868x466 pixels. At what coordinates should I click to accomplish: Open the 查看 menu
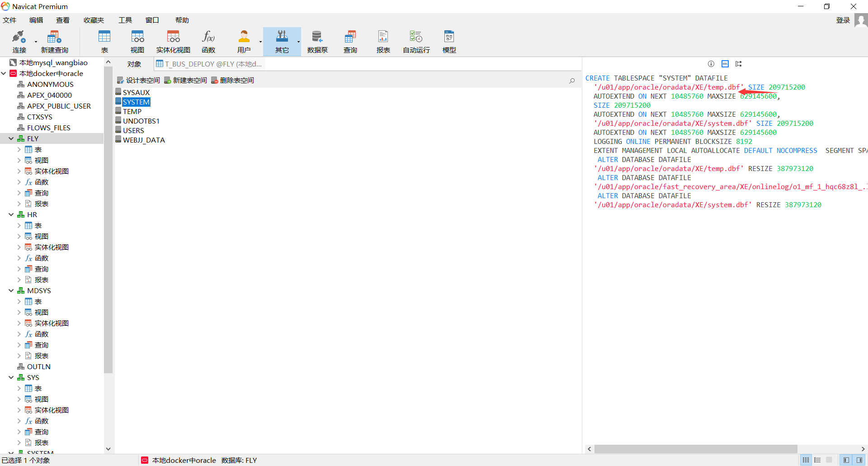(63, 20)
